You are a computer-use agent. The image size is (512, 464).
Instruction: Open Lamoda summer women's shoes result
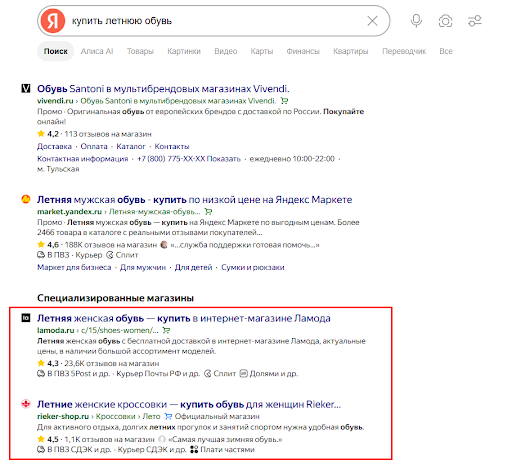click(x=184, y=318)
